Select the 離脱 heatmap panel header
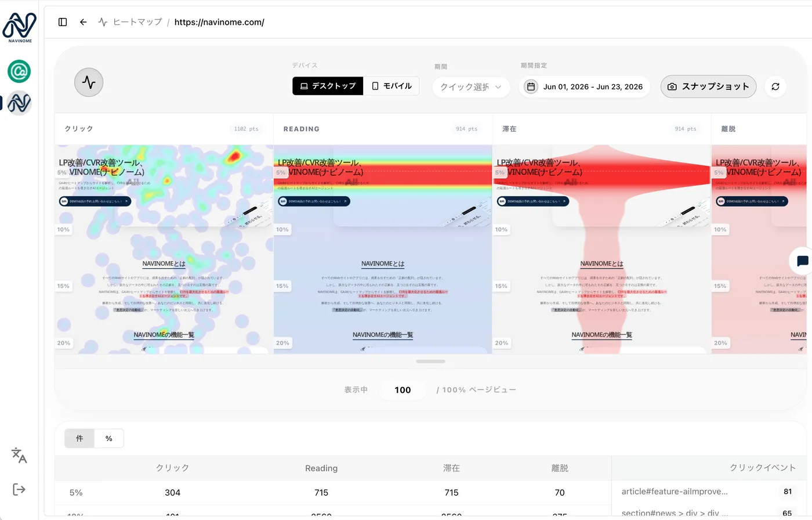This screenshot has height=520, width=812. (x=759, y=129)
